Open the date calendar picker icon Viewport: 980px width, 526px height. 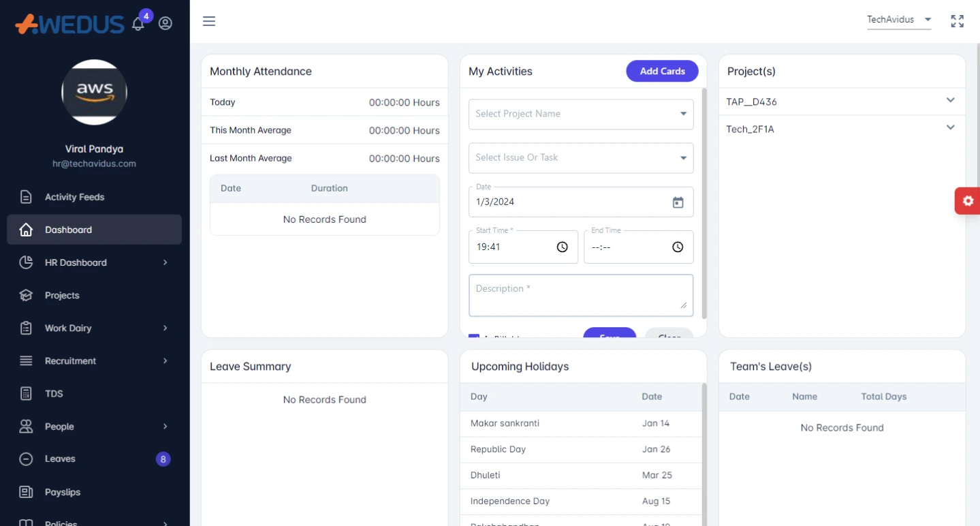click(x=678, y=202)
